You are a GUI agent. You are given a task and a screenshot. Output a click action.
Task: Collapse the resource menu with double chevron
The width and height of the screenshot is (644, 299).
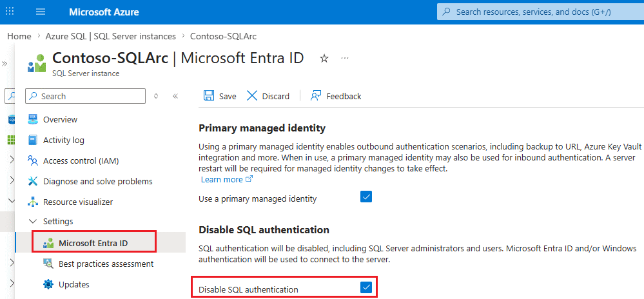175,96
